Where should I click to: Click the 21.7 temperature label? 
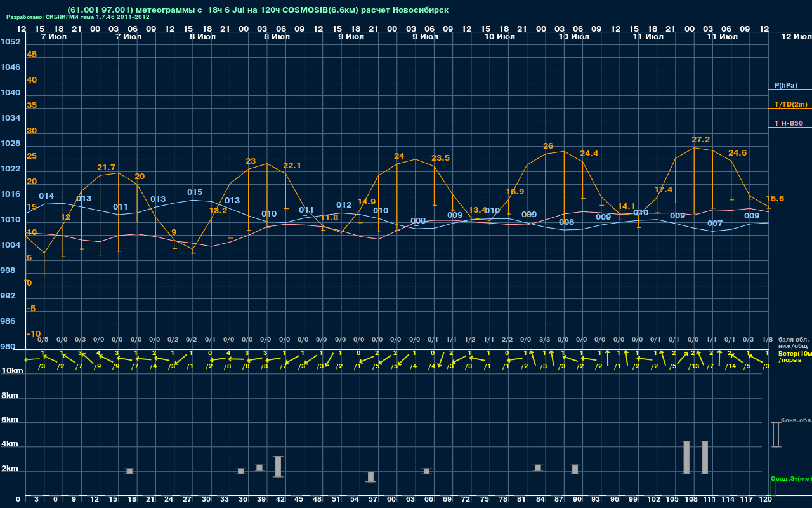coord(107,168)
